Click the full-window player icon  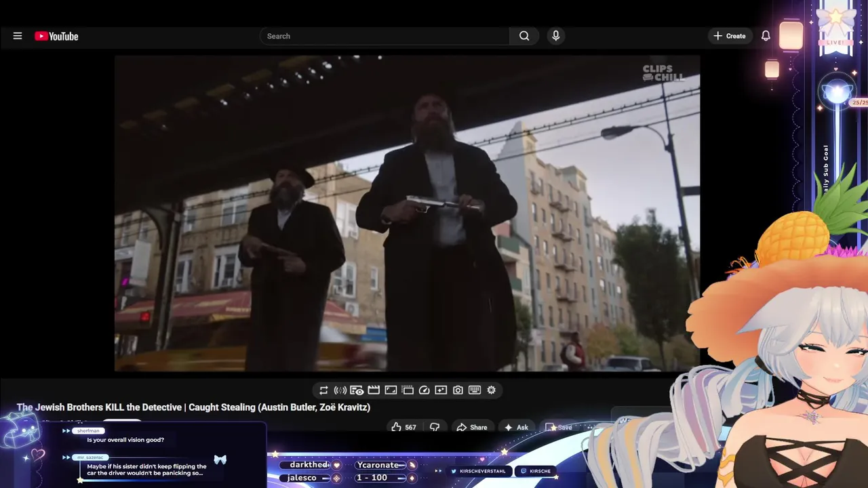click(391, 390)
